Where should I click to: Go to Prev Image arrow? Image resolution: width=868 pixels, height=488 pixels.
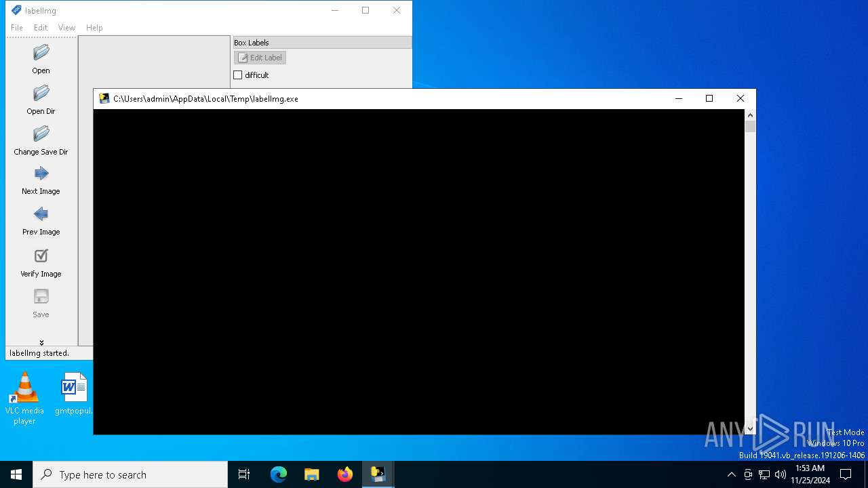tap(41, 214)
